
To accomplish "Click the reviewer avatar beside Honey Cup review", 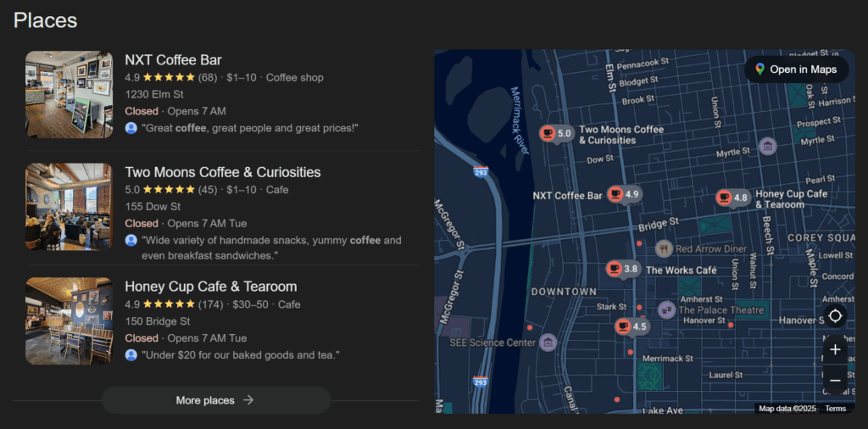I will (x=131, y=355).
